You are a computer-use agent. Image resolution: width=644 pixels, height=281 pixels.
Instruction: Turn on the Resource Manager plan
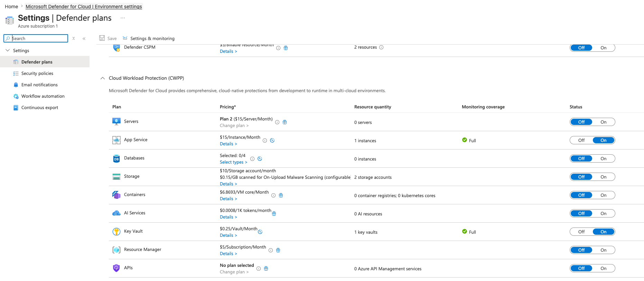[603, 250]
